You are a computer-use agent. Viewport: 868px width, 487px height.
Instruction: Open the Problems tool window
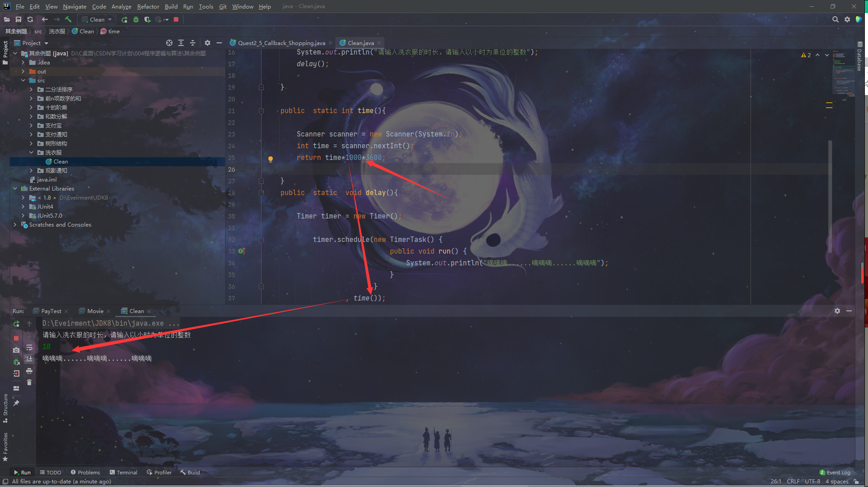pyautogui.click(x=85, y=472)
